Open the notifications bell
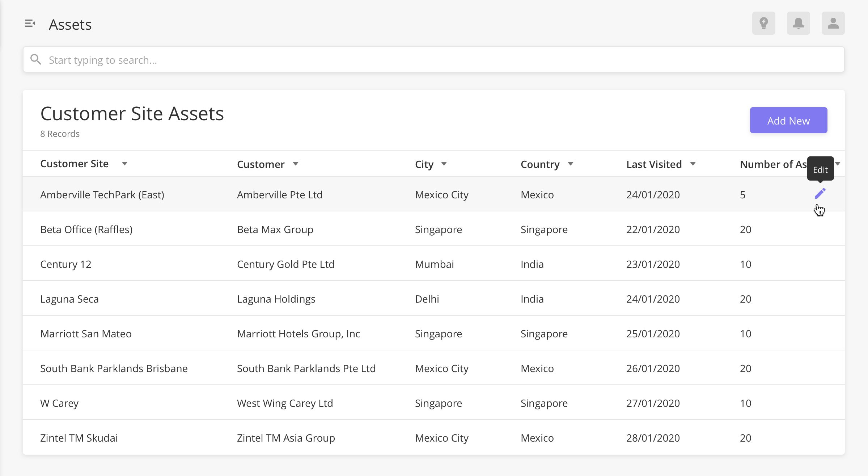 pos(798,24)
